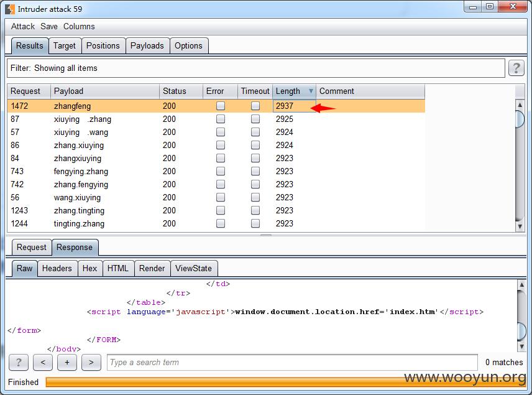Toggle Error checkbox for fengying.zhang row
The height and width of the screenshot is (395, 532).
tap(221, 171)
